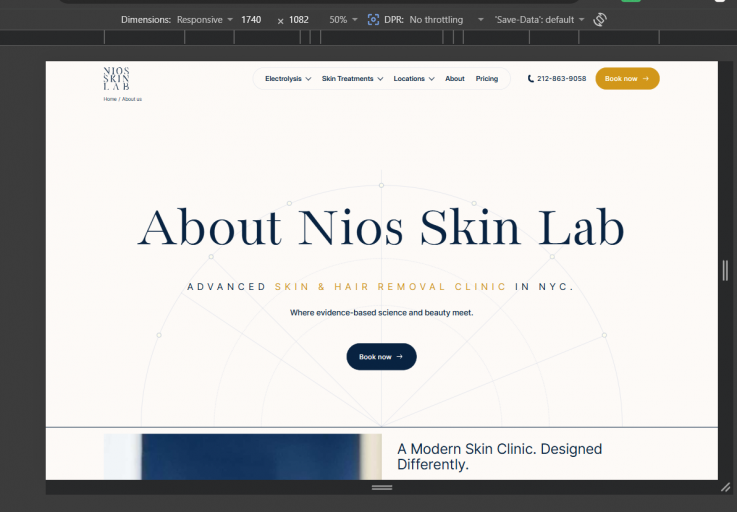Open the 50% zoom dropdown

coord(343,20)
